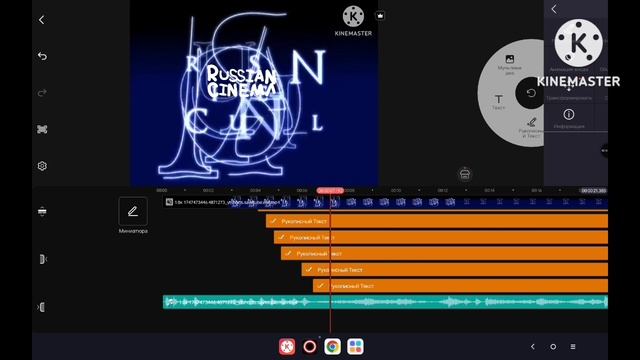Select the teal audio track

click(x=385, y=302)
